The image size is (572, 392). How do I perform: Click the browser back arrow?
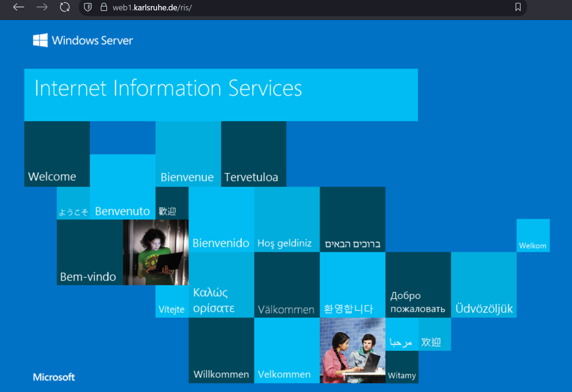pos(19,7)
